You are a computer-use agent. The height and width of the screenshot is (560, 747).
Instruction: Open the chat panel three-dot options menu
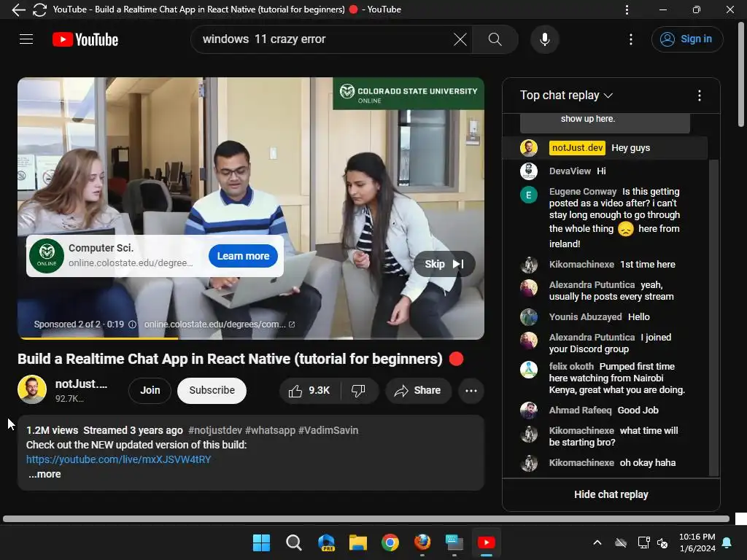700,96
